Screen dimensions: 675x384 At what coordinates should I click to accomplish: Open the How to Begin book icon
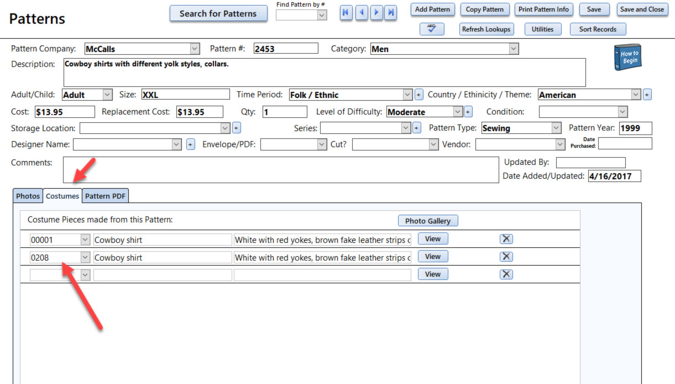[628, 57]
